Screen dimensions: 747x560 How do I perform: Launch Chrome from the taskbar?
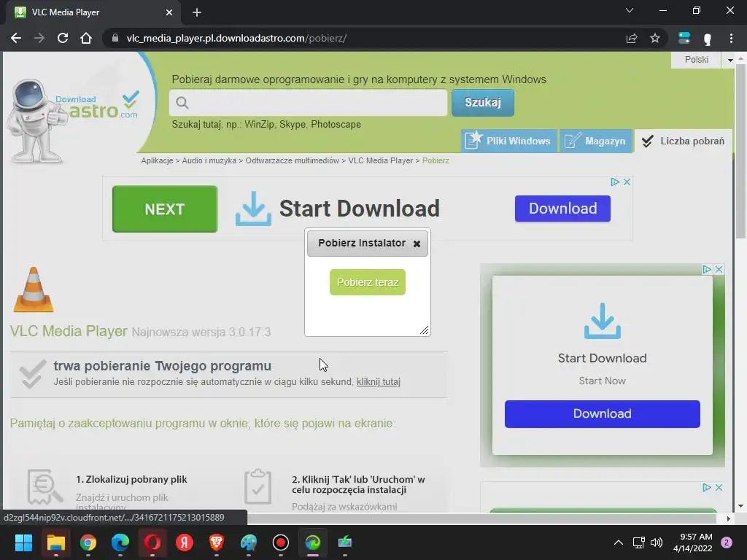click(88, 542)
